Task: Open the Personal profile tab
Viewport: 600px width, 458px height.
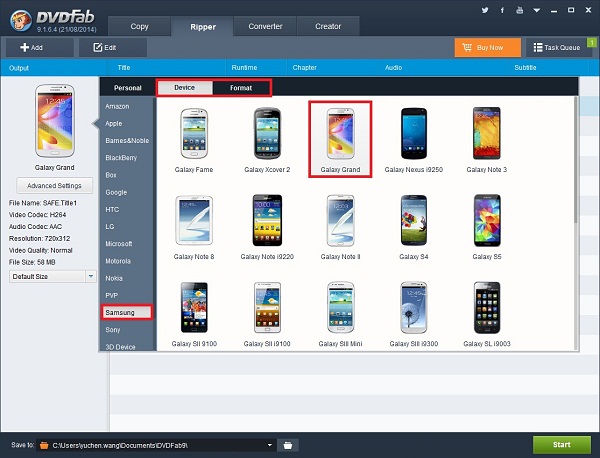Action: (127, 88)
